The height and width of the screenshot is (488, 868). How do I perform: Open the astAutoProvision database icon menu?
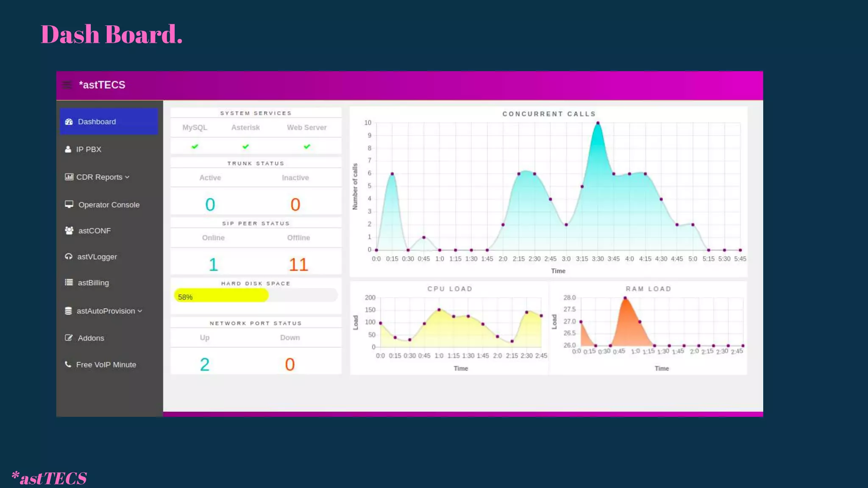tap(68, 311)
